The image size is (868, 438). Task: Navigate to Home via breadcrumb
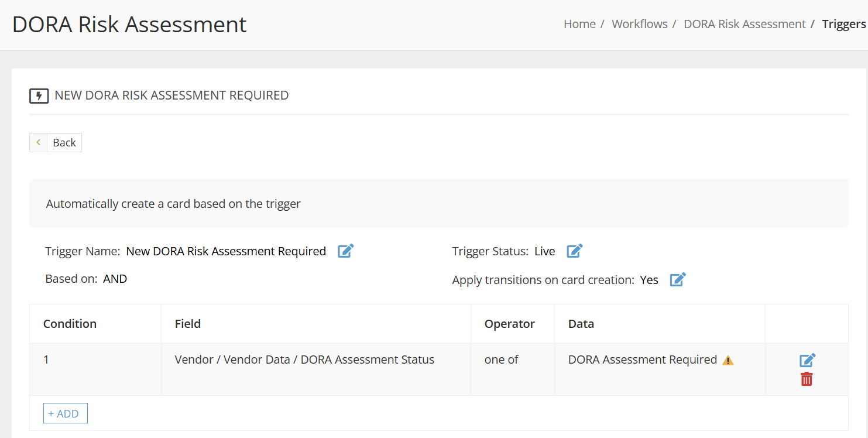tap(579, 23)
